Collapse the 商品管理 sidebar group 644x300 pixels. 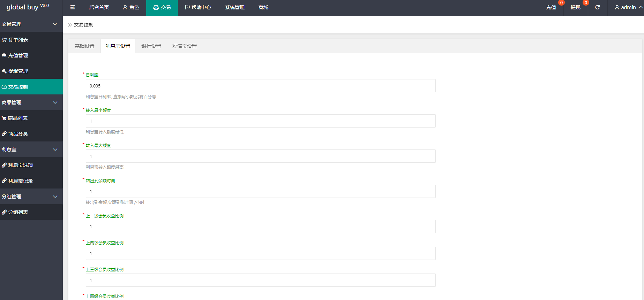[31, 102]
